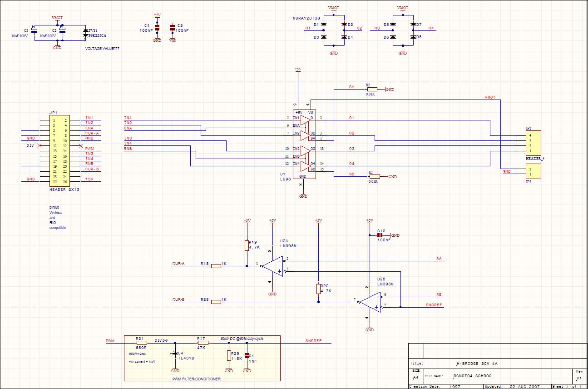Click the "2.5V p-p" annotation
Image resolution: width=588 pixels, height=389 pixels.
pyautogui.click(x=161, y=340)
